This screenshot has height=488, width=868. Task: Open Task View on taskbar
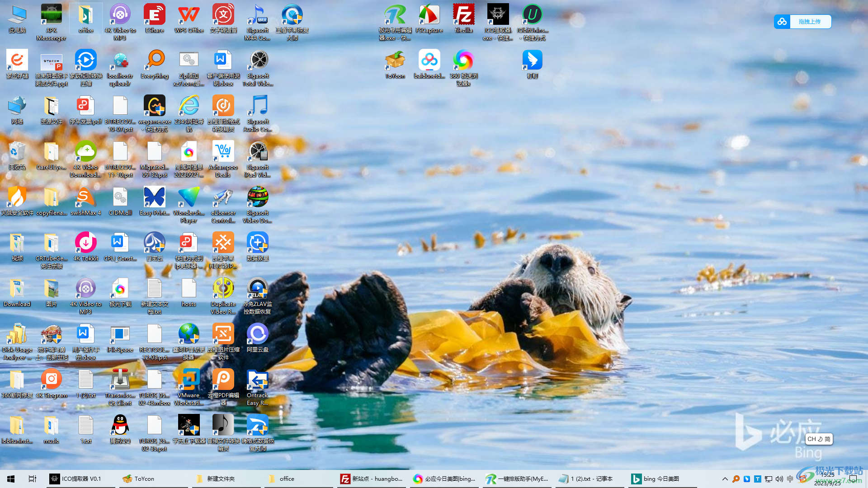click(33, 479)
